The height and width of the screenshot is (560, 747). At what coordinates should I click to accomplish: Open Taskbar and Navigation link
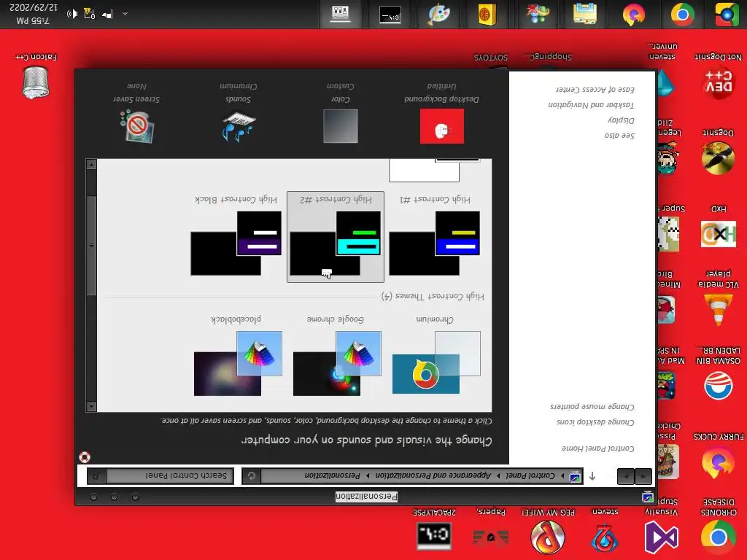pos(591,105)
